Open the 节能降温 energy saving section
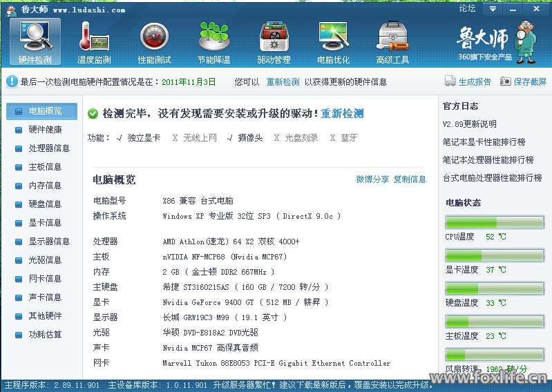Viewport: 552px width, 392px height. 213,42
